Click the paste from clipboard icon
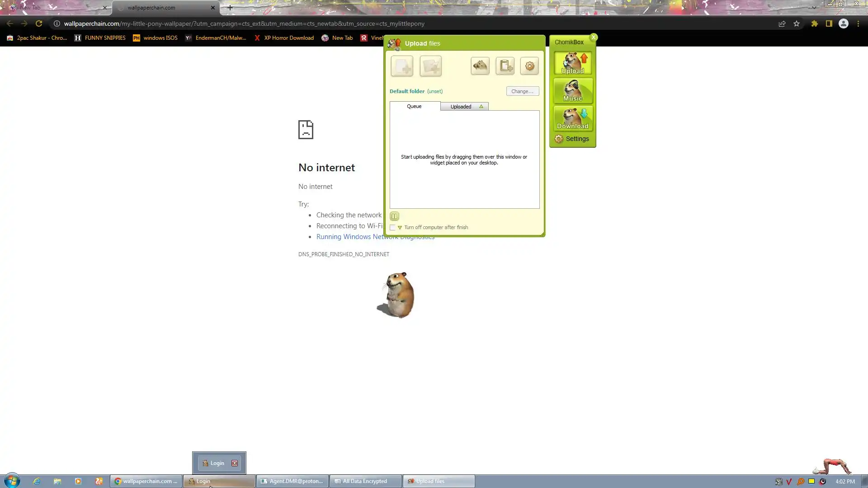The height and width of the screenshot is (488, 868). 505,66
